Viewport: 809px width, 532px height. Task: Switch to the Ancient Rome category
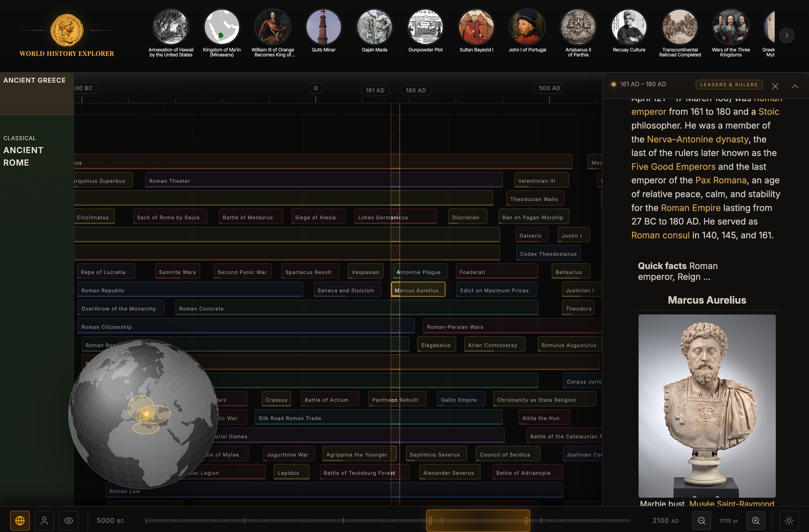pos(23,156)
